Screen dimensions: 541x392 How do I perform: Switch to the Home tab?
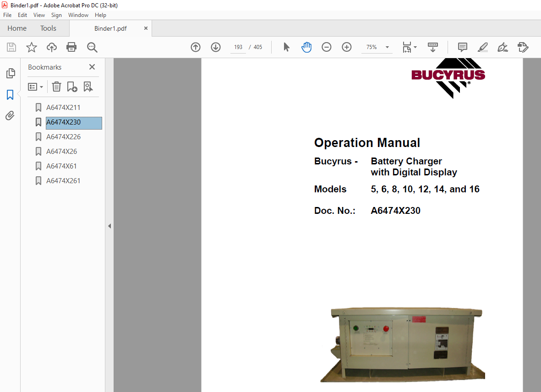pos(17,28)
